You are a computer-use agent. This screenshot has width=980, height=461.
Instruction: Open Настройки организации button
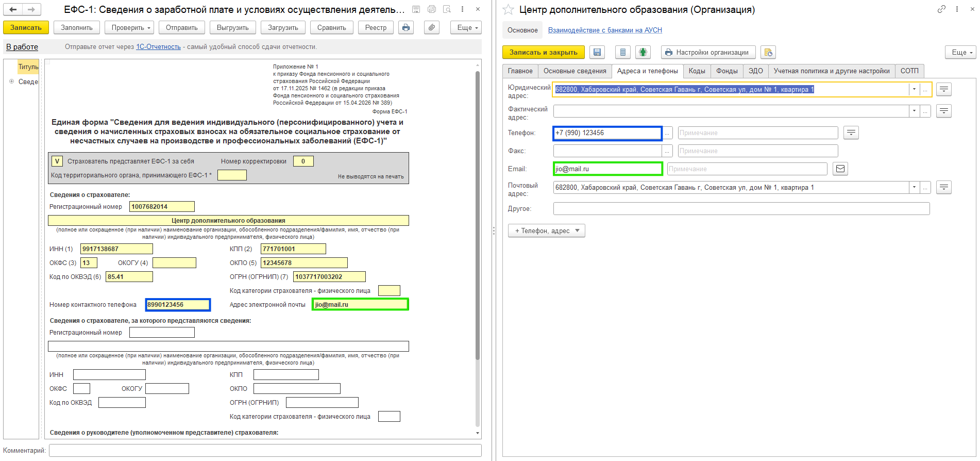coord(708,52)
